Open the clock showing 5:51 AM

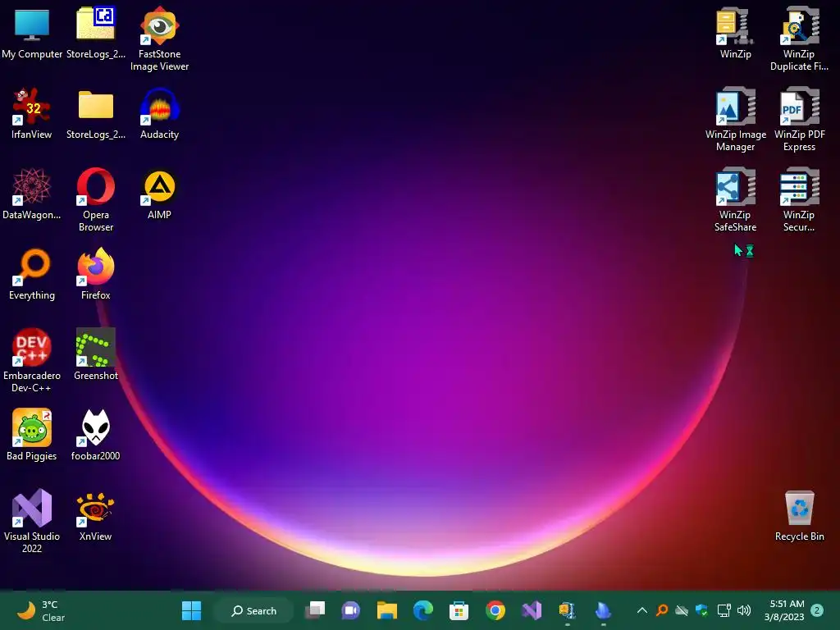[x=785, y=610]
